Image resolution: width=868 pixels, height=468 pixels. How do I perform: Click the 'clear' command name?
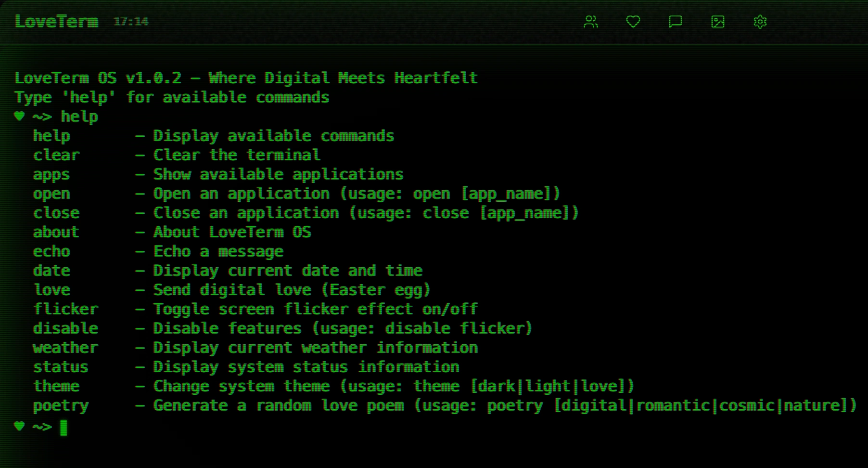(56, 155)
